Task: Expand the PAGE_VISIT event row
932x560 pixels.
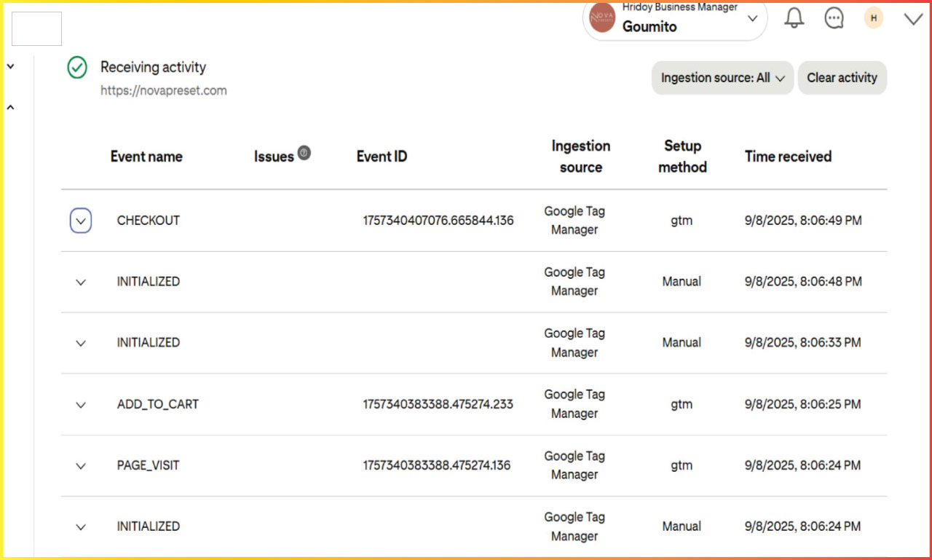Action: 80,466
